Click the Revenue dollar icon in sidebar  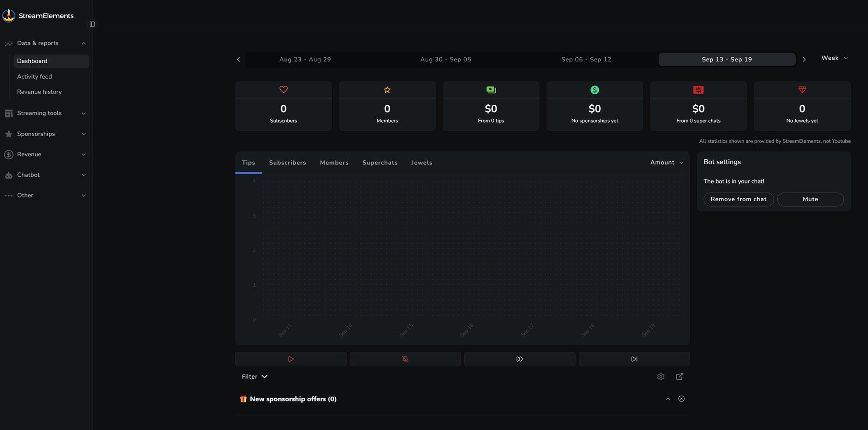9,154
